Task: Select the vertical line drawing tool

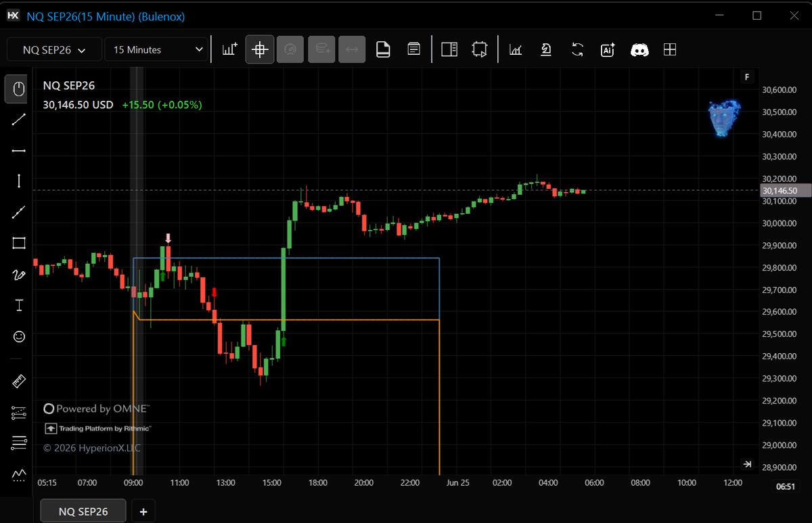Action: [19, 181]
